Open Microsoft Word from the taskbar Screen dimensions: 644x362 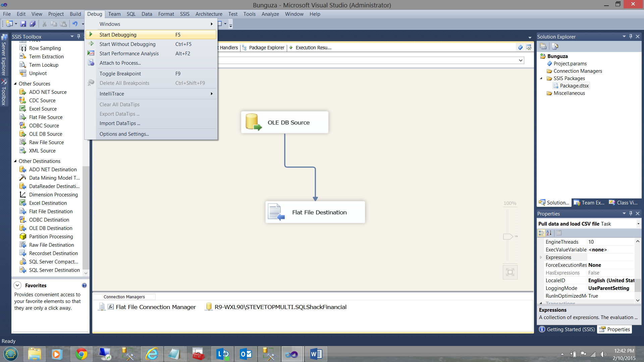point(316,354)
